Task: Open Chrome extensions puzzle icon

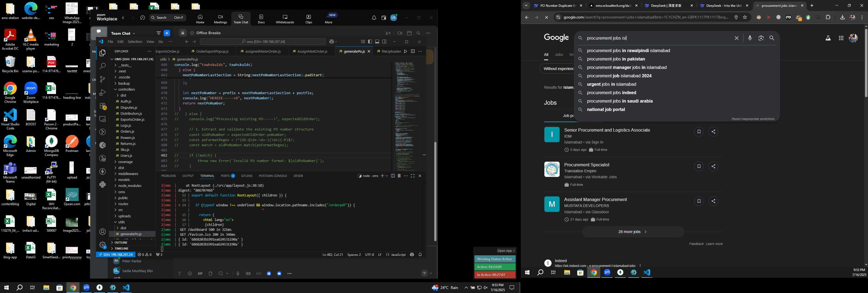Action: [828, 17]
